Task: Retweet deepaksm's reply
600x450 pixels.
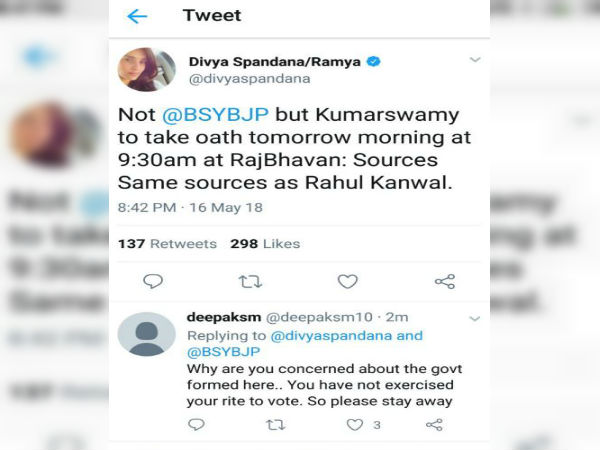Action: coord(276,425)
